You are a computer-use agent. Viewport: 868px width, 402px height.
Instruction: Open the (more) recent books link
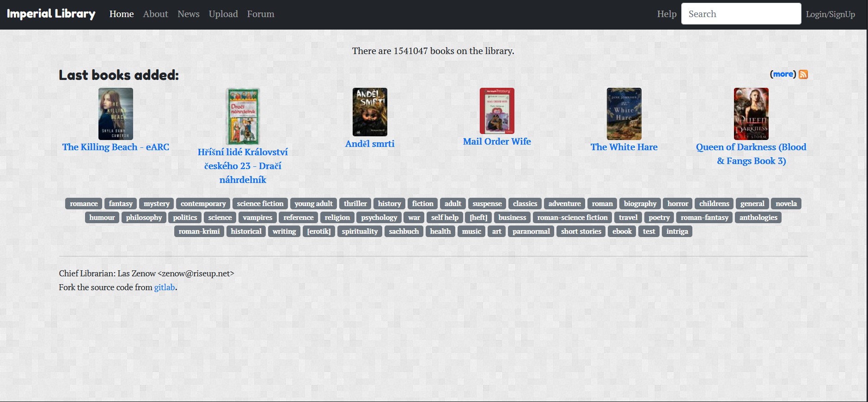pyautogui.click(x=783, y=74)
